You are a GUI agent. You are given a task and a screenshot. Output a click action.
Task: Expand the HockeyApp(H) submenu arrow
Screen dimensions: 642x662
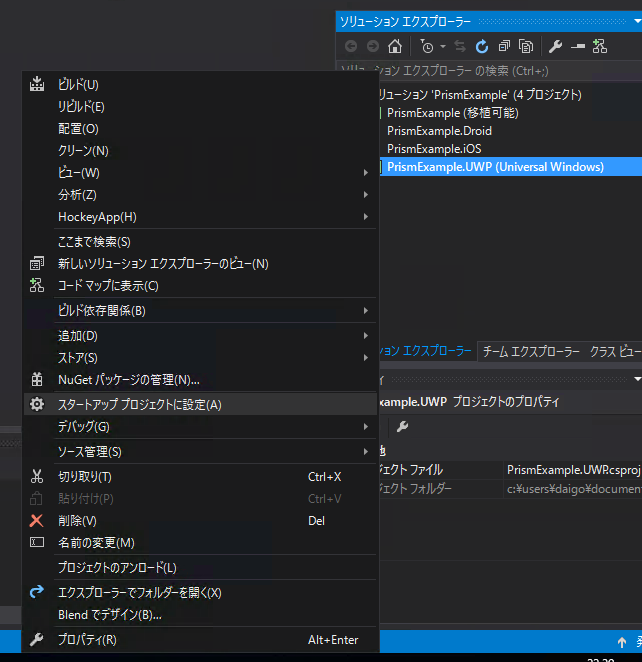pos(366,216)
